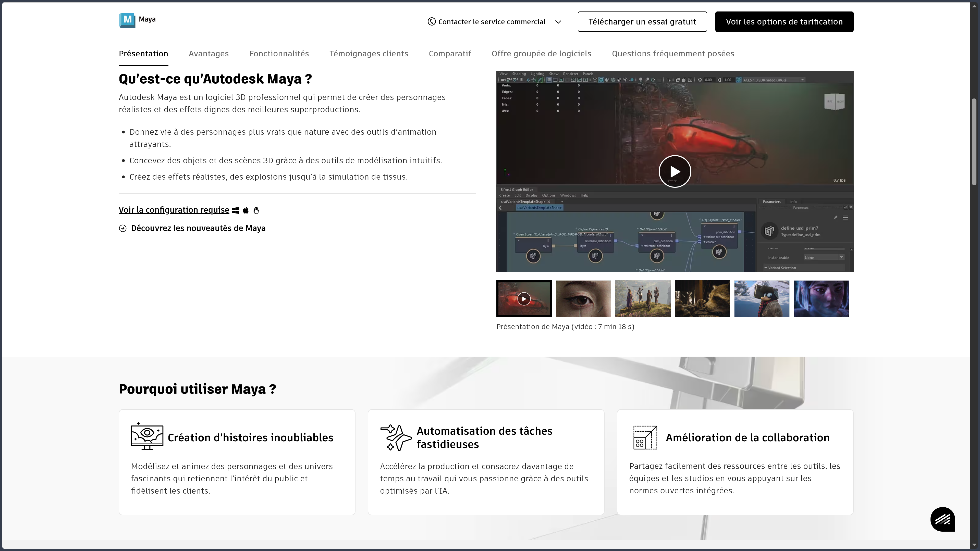Click the sparkle stars automation icon
This screenshot has height=551, width=980.
(396, 438)
